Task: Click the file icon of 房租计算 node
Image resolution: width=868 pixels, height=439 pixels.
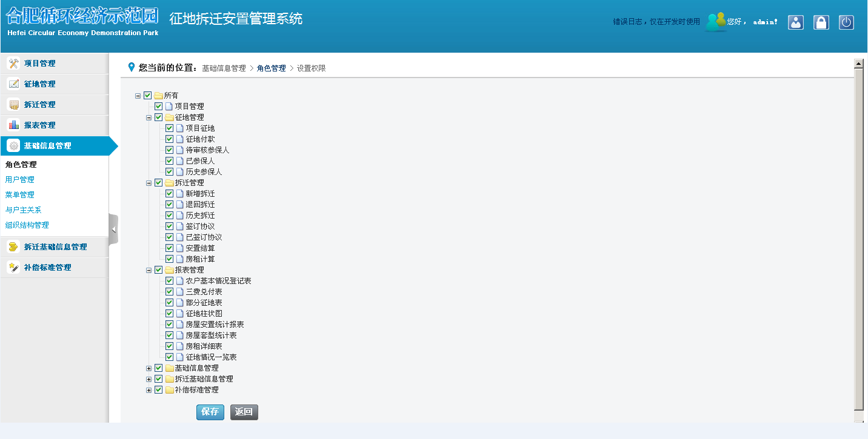Action: tap(180, 259)
